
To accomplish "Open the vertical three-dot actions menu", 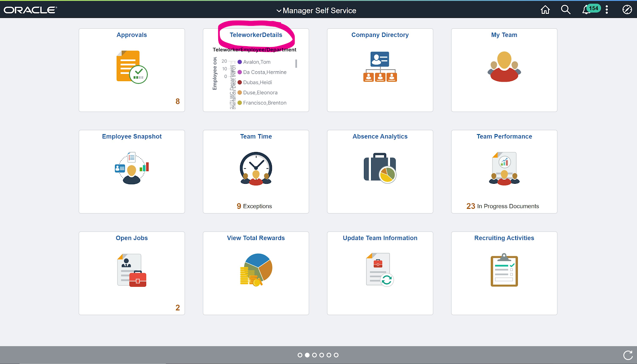I will point(607,10).
